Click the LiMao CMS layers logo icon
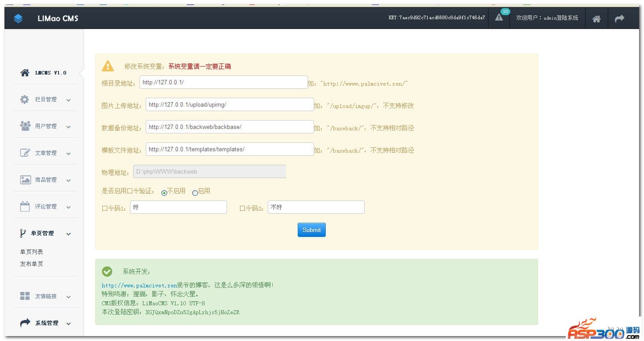The height and width of the screenshot is (341, 644). (x=18, y=19)
